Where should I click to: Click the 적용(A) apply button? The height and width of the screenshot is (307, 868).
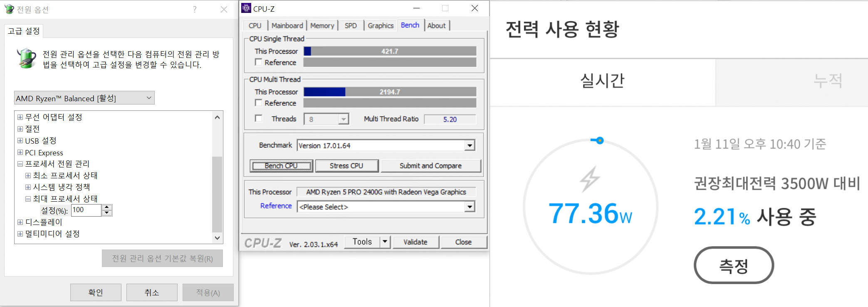208,292
